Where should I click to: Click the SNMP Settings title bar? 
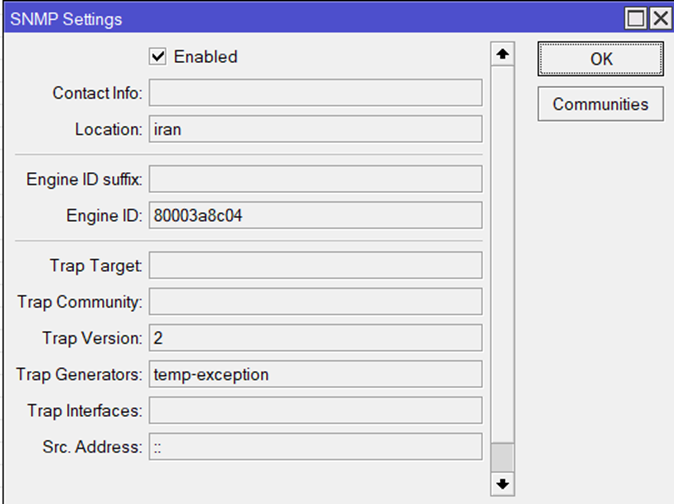[x=300, y=18]
